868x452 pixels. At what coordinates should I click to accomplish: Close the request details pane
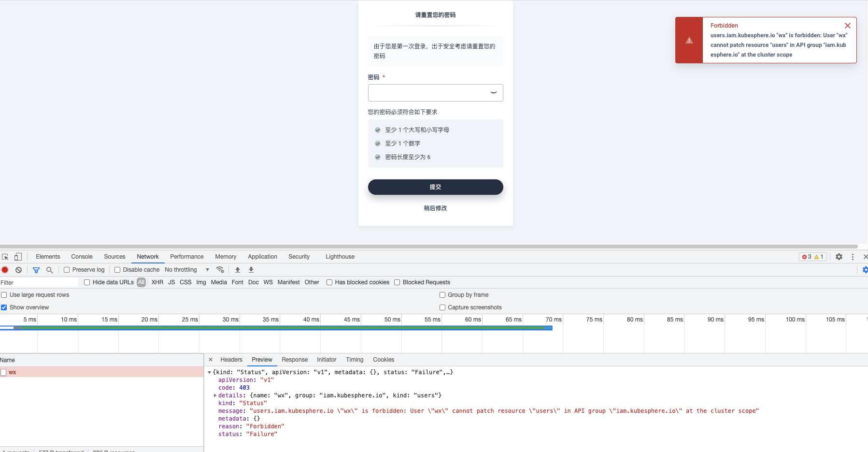211,360
